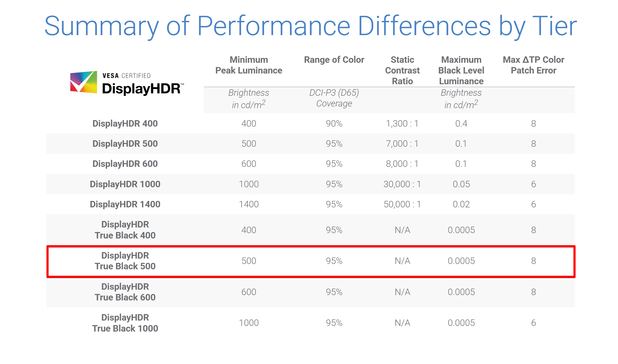Click the '1000' luminance in True Black 1000 row

[x=249, y=323]
